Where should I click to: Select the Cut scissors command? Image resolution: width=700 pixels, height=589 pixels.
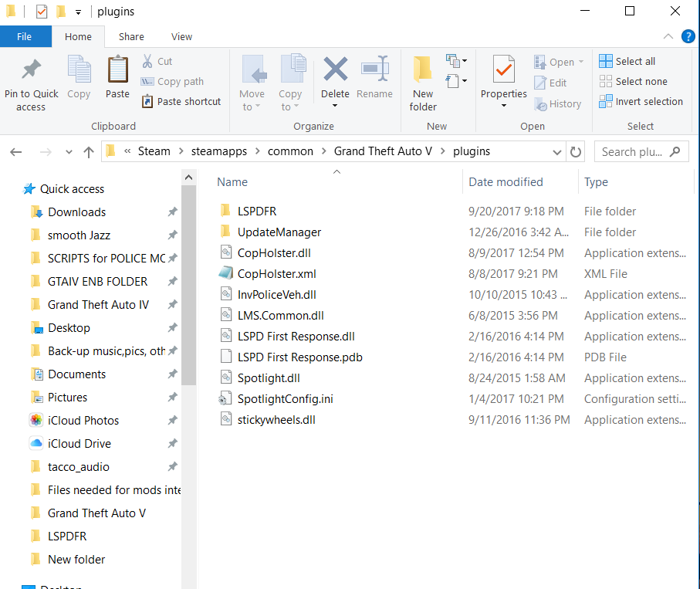(x=157, y=61)
